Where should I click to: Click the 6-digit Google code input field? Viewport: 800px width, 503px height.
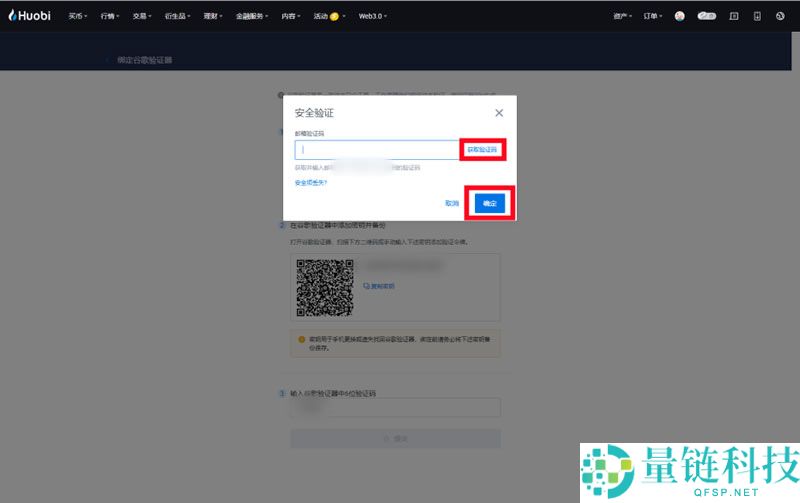pos(395,408)
